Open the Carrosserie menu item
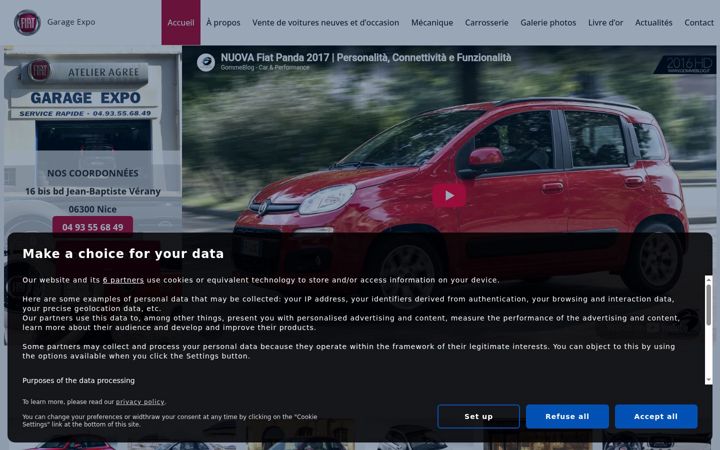This screenshot has width=720, height=450. [x=487, y=22]
